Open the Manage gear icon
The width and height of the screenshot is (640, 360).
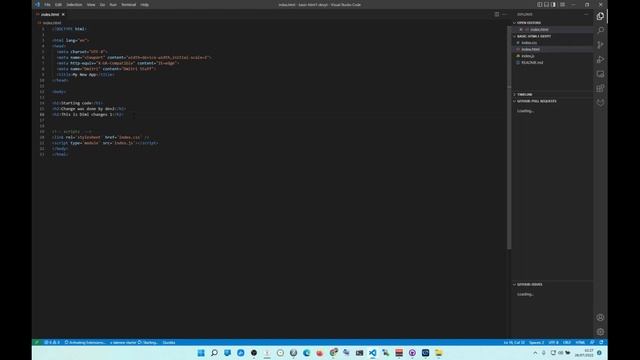click(600, 332)
